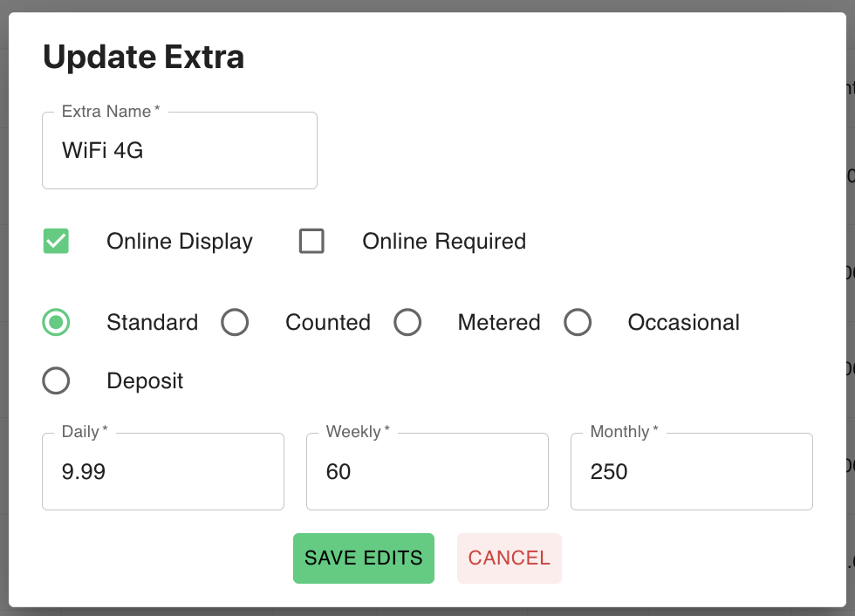
Task: Click the "Online Display" label text
Action: click(180, 242)
